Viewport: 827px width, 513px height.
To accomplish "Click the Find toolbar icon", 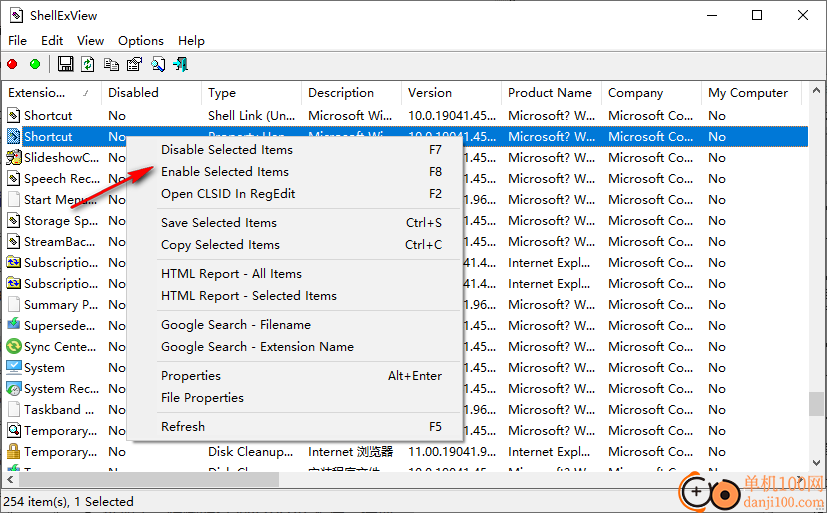I will 158,64.
